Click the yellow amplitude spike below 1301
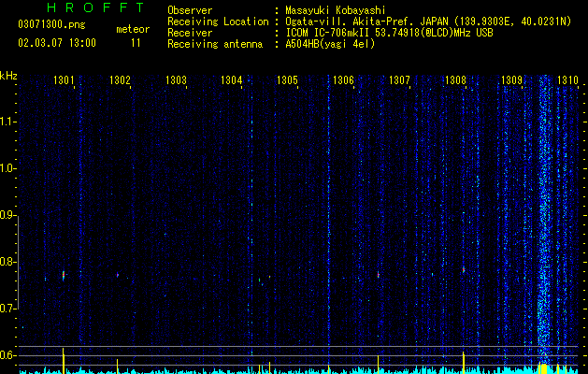This screenshot has width=588, height=374. (64, 361)
